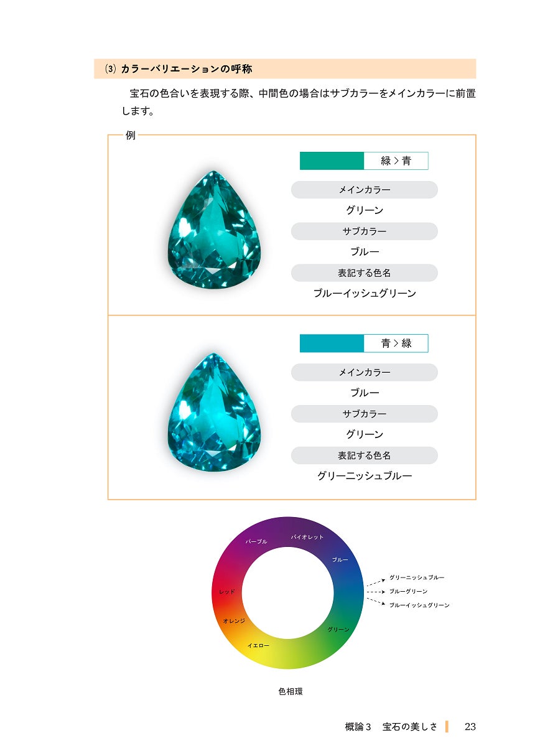Click the blue color bar beside 青＞緑
535x756 pixels.
click(332, 343)
